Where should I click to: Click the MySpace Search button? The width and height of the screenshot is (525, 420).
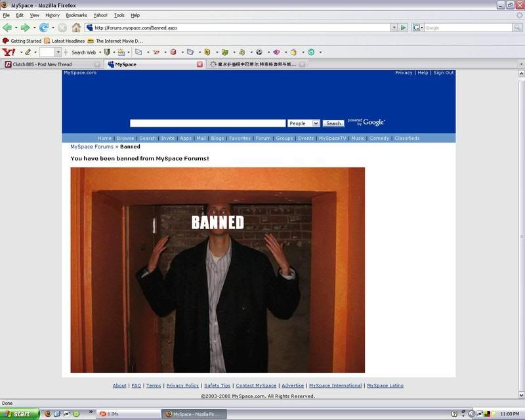click(x=333, y=123)
